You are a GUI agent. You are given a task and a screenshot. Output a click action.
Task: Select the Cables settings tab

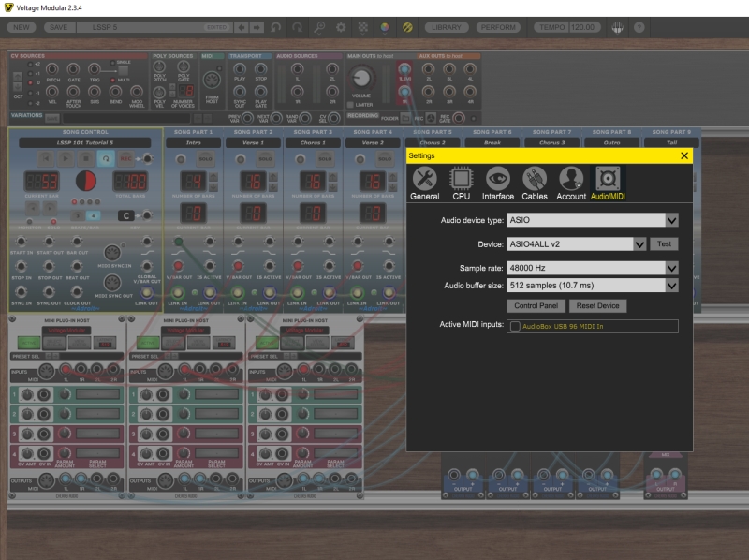coord(535,184)
